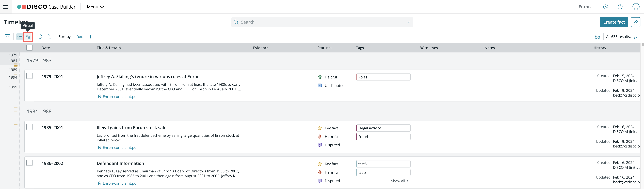Image resolution: width=644 pixels, height=189 pixels.
Task: Click the Tags column header
Action: (360, 48)
